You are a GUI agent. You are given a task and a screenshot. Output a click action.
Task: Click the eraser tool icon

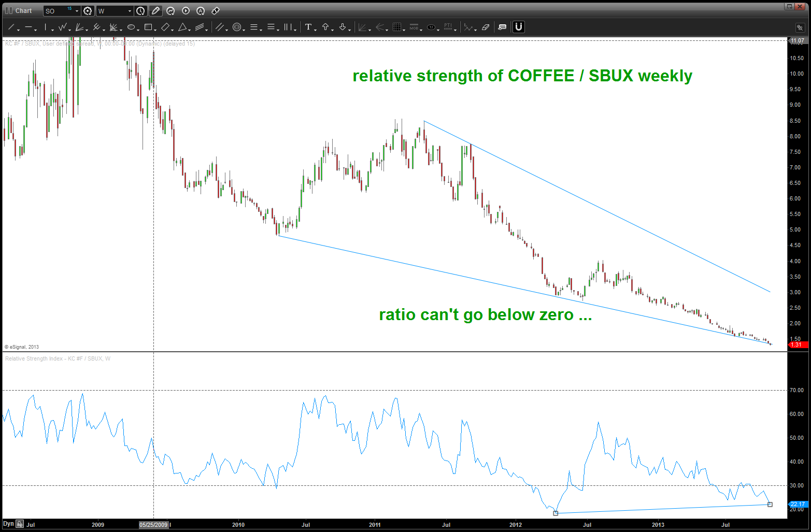[486, 27]
